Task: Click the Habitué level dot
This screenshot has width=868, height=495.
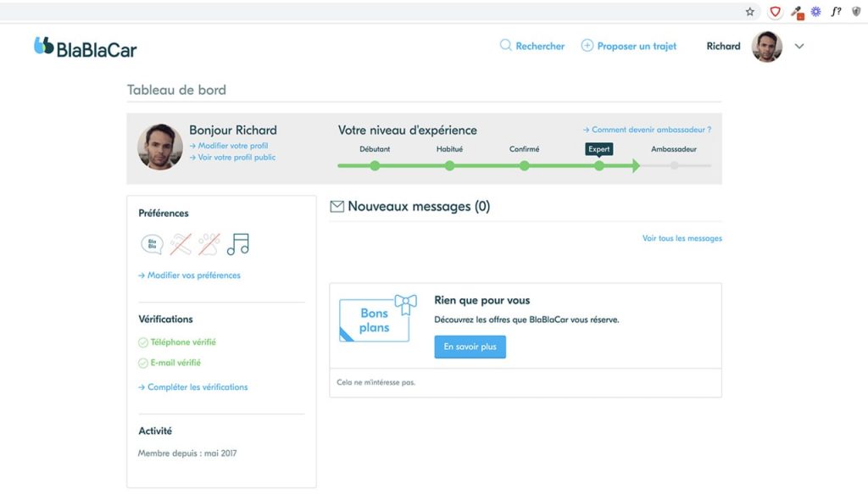Action: (449, 165)
